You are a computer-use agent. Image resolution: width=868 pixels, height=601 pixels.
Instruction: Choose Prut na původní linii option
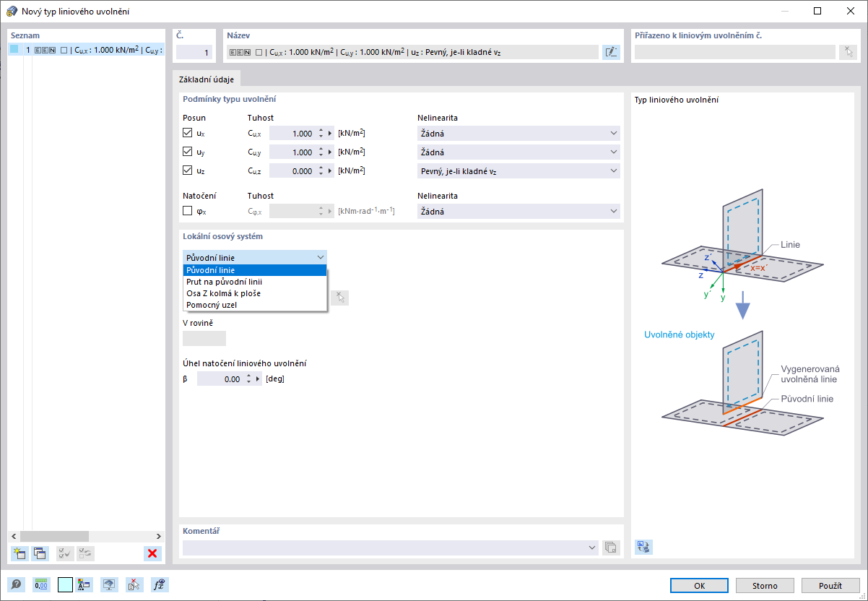point(255,282)
